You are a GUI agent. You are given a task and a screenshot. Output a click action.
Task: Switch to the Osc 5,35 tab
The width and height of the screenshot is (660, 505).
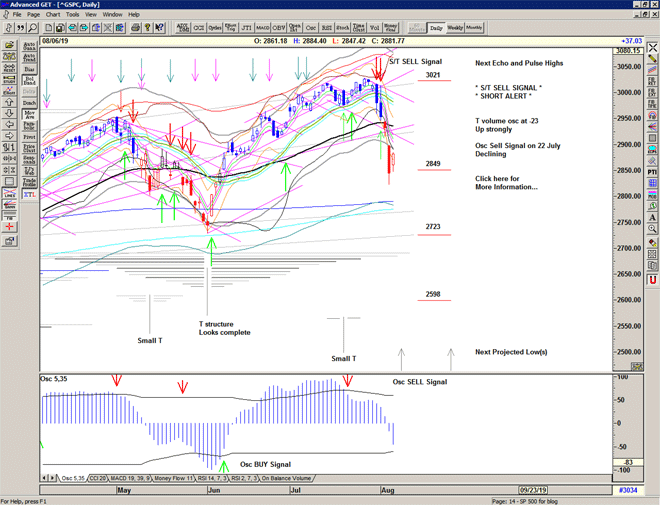73,478
